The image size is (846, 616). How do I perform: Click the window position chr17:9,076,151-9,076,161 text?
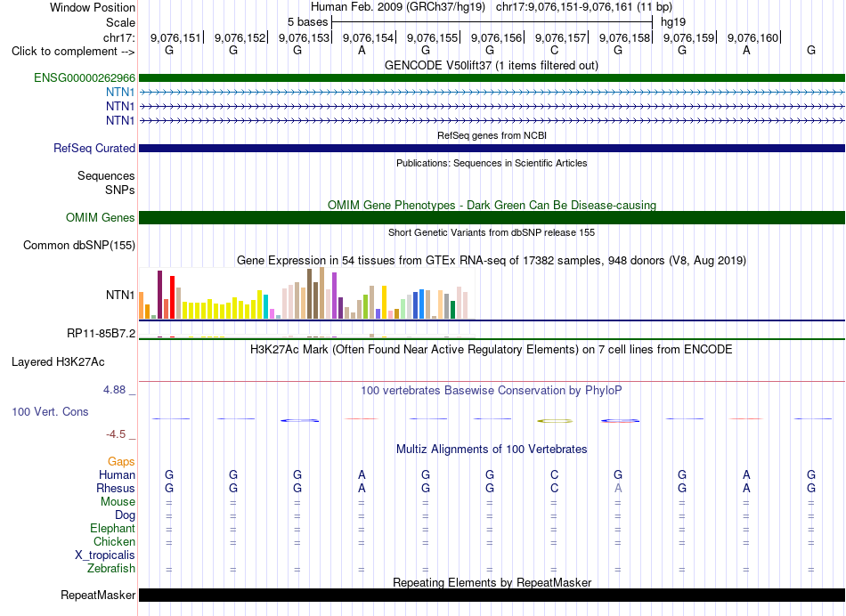(584, 7)
